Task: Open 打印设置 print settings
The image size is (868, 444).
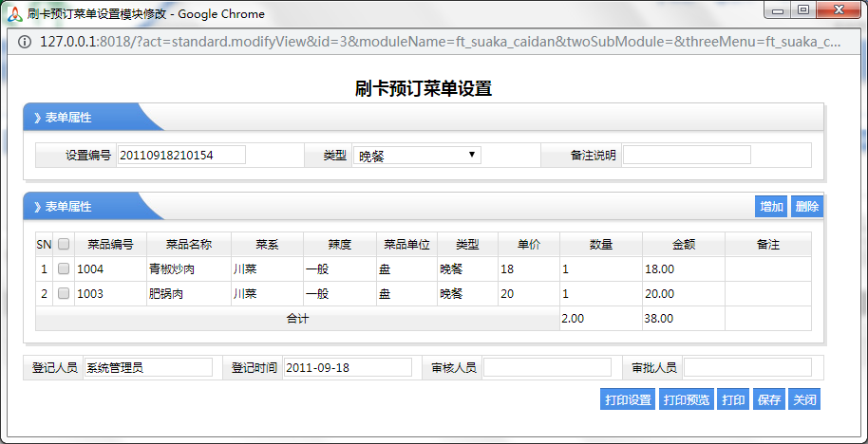Action: click(x=628, y=400)
